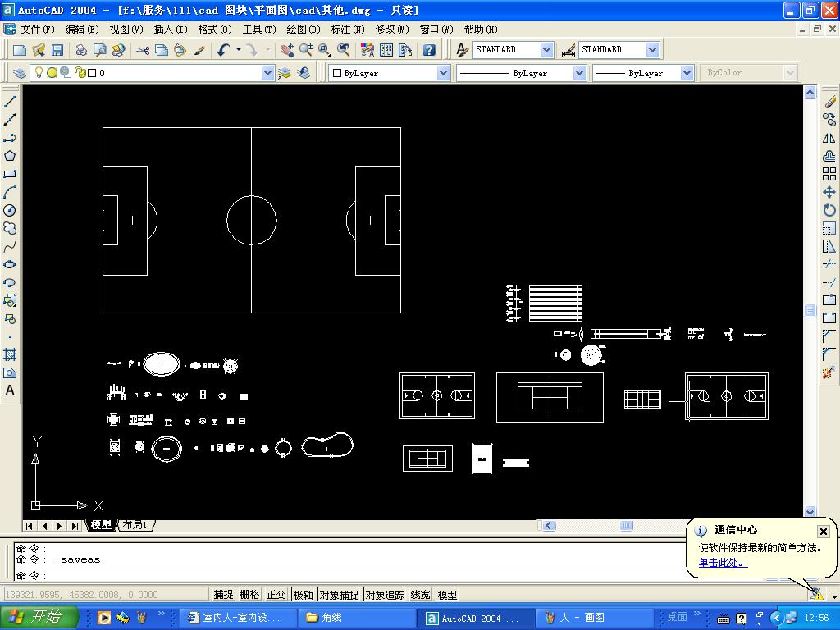Select the Move modify tool
This screenshot has height=630, width=840.
click(x=829, y=192)
